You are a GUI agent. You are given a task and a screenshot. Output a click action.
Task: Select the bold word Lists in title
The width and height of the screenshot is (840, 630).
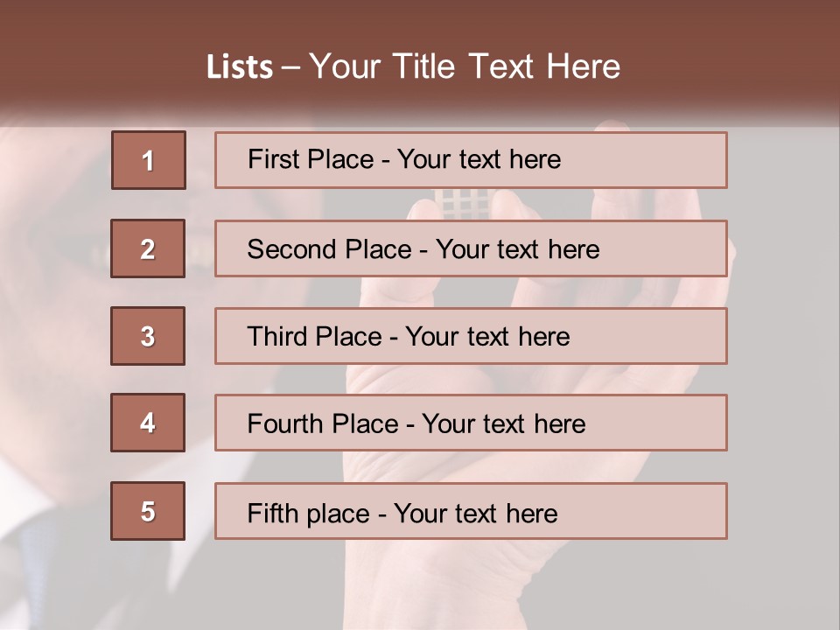[x=240, y=66]
